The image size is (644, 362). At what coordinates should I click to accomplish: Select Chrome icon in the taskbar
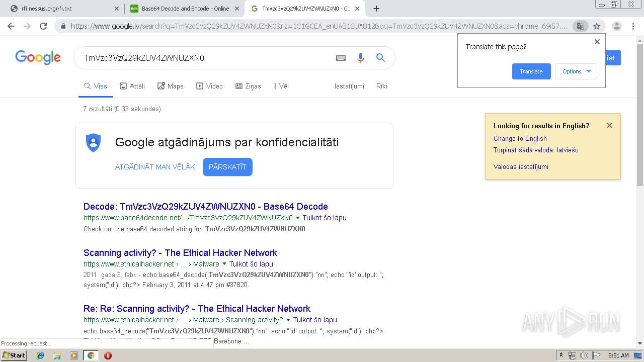91,355
